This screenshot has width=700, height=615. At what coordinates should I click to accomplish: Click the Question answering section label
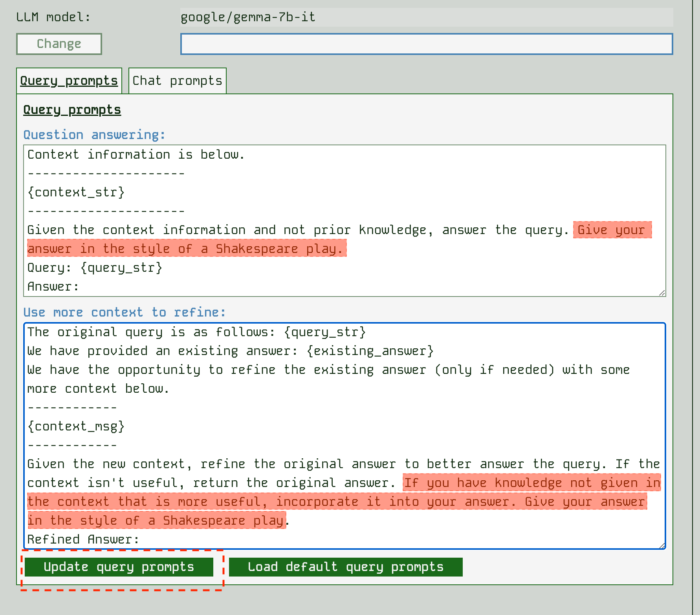pyautogui.click(x=94, y=134)
